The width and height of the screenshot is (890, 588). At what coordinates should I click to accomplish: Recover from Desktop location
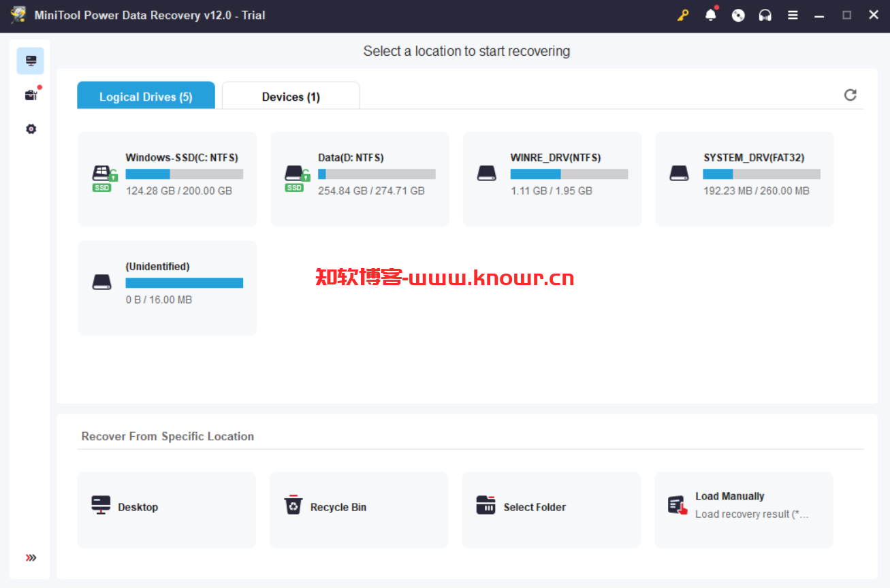pyautogui.click(x=166, y=510)
